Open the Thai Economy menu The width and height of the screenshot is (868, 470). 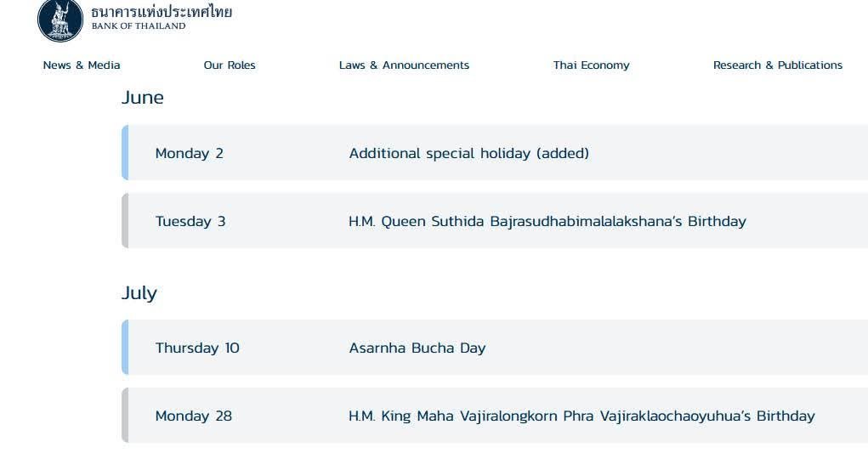pyautogui.click(x=591, y=65)
